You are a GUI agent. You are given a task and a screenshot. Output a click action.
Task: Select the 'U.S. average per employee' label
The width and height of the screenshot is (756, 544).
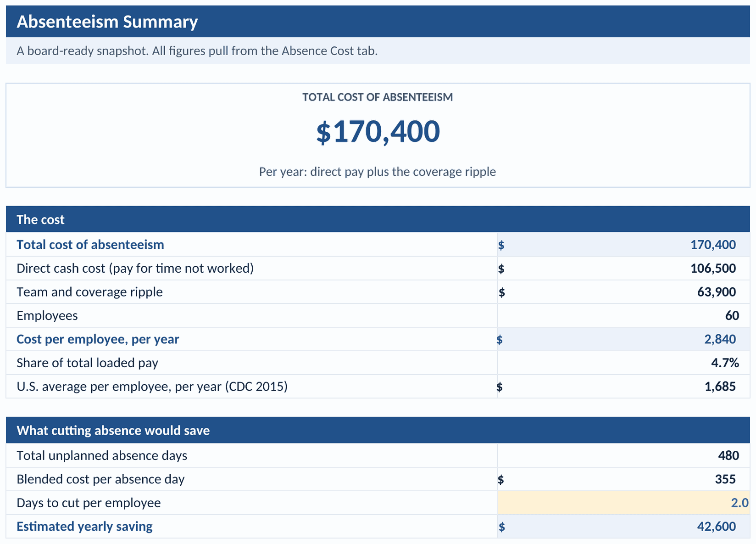point(152,387)
